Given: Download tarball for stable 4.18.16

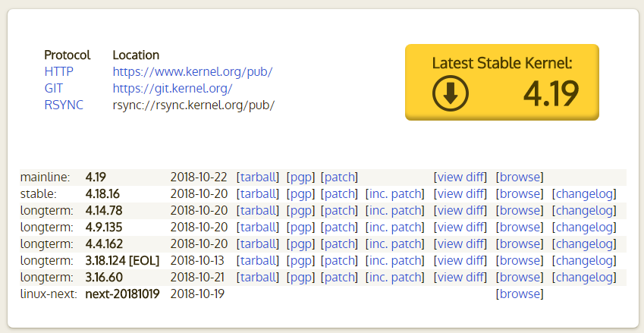Looking at the screenshot, I should click(x=257, y=193).
